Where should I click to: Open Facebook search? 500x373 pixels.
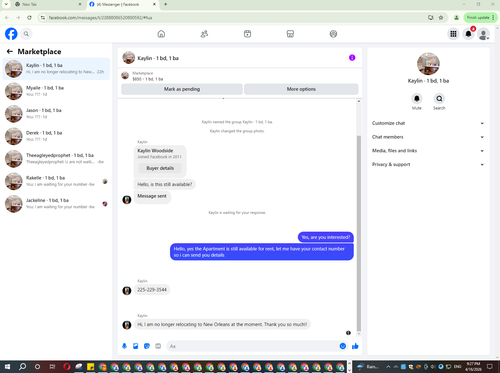click(x=26, y=34)
